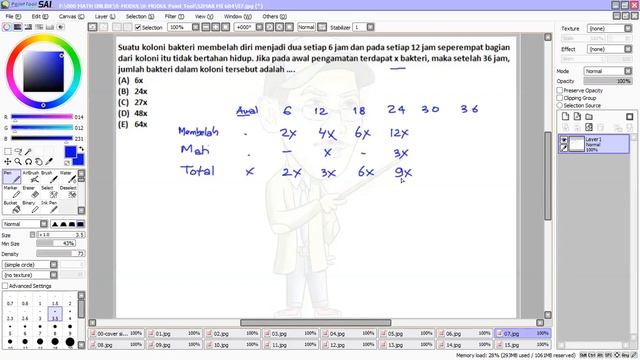Open the Canvas menu
The width and height of the screenshot is (640, 360).
point(71,16)
